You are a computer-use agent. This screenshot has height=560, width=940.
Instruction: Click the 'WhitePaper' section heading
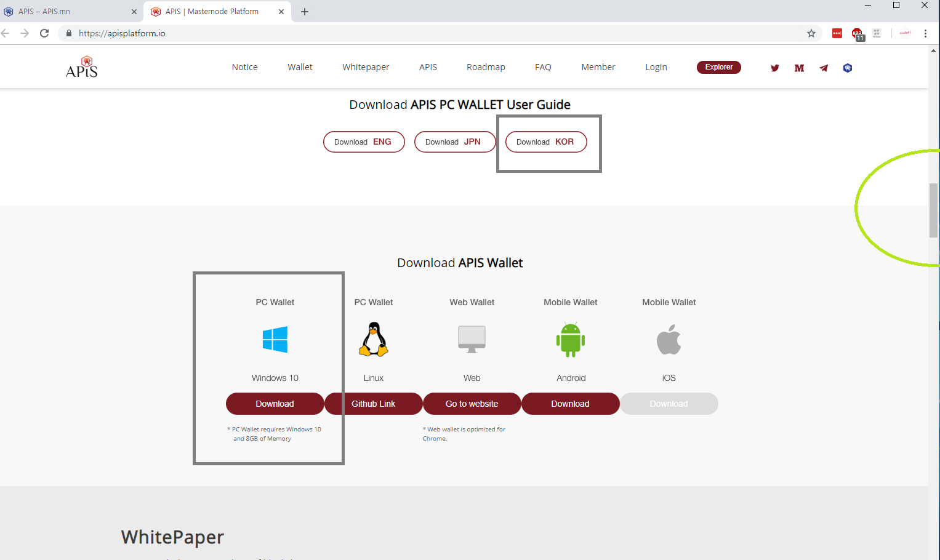pyautogui.click(x=172, y=537)
